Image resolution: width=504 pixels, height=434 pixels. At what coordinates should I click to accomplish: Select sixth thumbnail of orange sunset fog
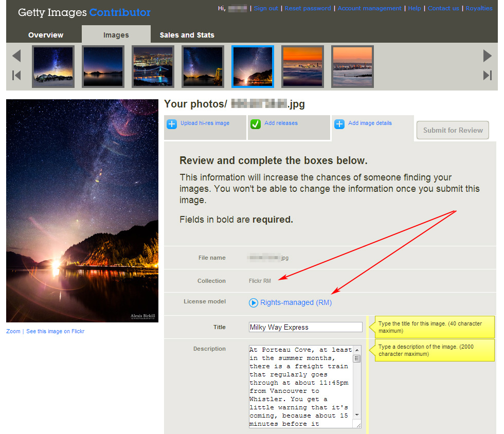(302, 66)
